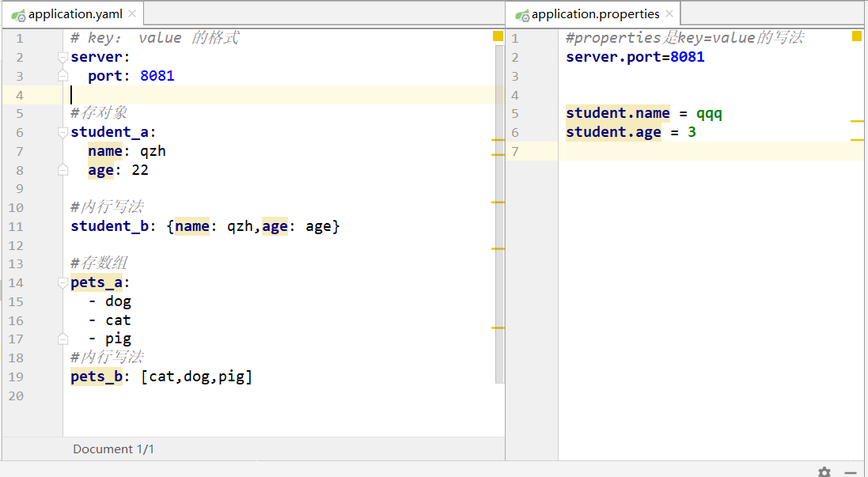Click the application.properties file icon in tab
The width and height of the screenshot is (868, 477).
522,15
